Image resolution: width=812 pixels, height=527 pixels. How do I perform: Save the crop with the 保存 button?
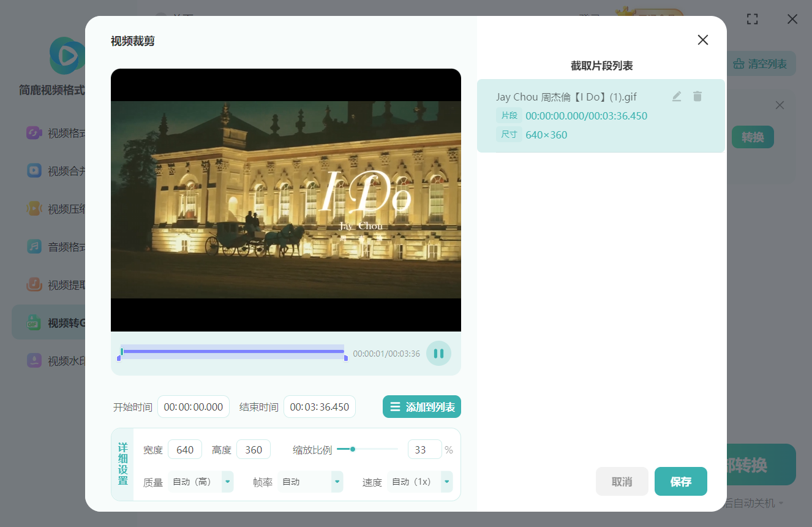[681, 482]
